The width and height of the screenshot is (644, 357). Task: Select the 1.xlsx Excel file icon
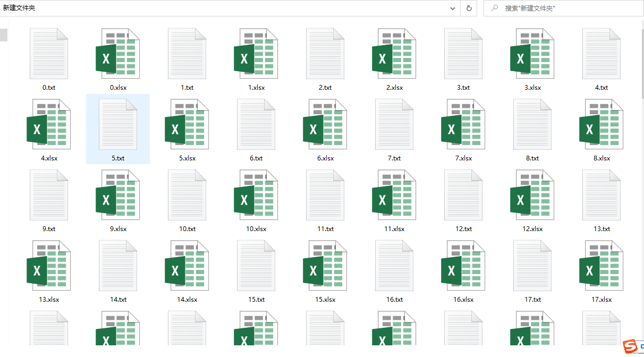[256, 53]
